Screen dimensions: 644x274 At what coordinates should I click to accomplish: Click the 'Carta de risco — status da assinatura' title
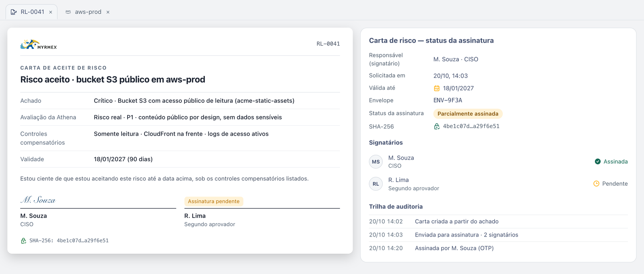point(431,40)
